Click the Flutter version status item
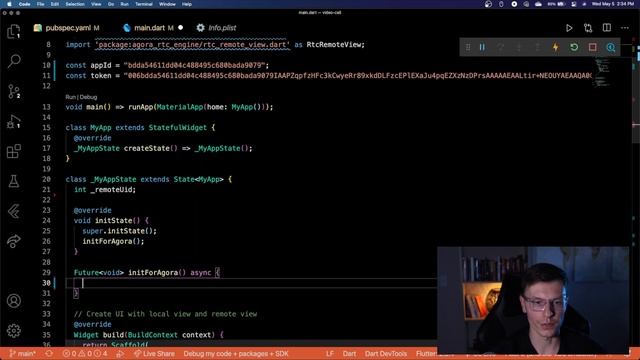 pos(426,353)
